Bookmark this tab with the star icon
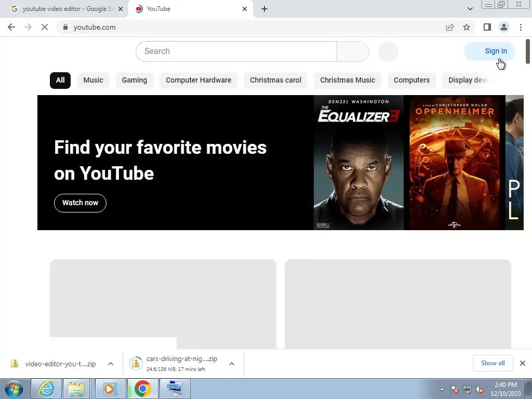The height and width of the screenshot is (399, 532). (467, 27)
